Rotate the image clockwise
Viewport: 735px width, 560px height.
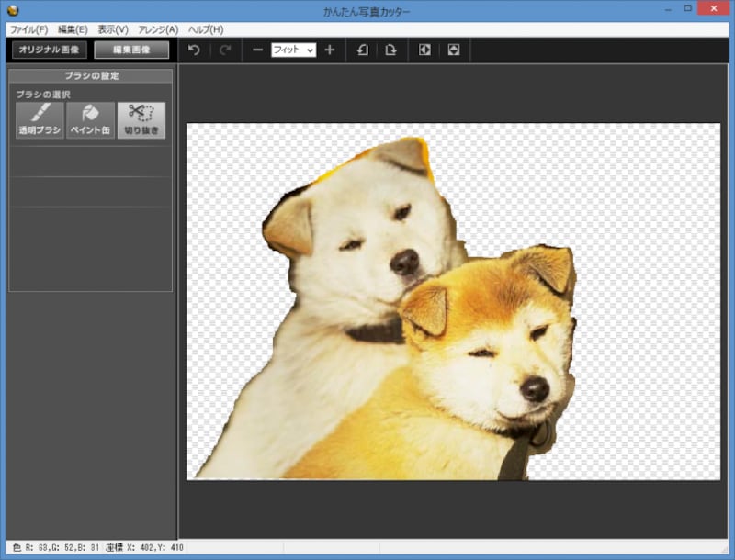[x=390, y=50]
